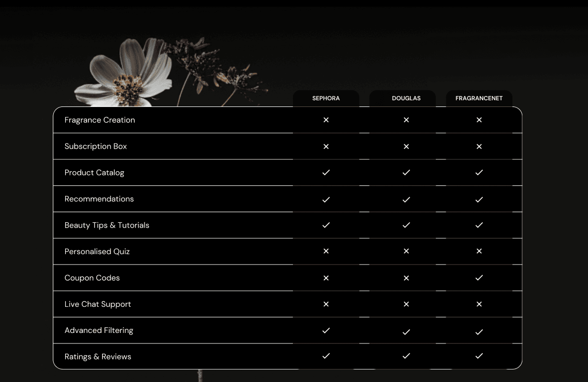Image resolution: width=588 pixels, height=382 pixels.
Task: Click the Advanced Filtering row label
Action: pyautogui.click(x=99, y=330)
